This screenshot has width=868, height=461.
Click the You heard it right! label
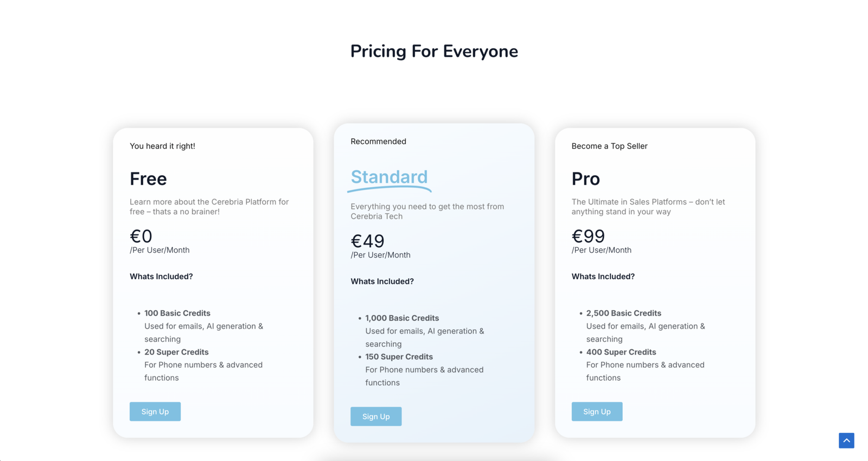pos(162,146)
